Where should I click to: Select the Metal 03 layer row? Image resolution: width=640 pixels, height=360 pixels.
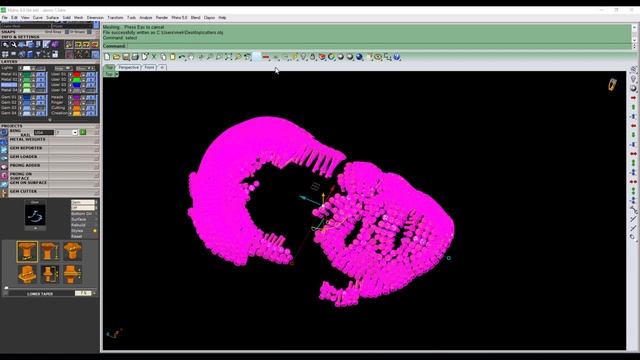coord(9,84)
